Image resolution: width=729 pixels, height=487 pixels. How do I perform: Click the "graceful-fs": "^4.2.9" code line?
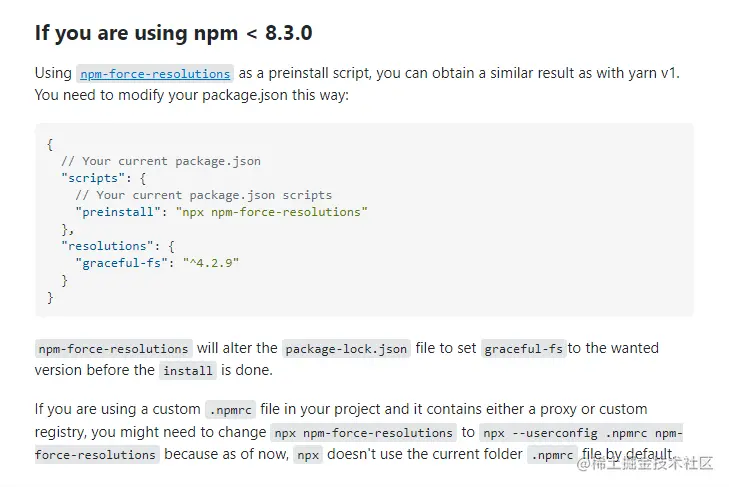click(x=157, y=263)
